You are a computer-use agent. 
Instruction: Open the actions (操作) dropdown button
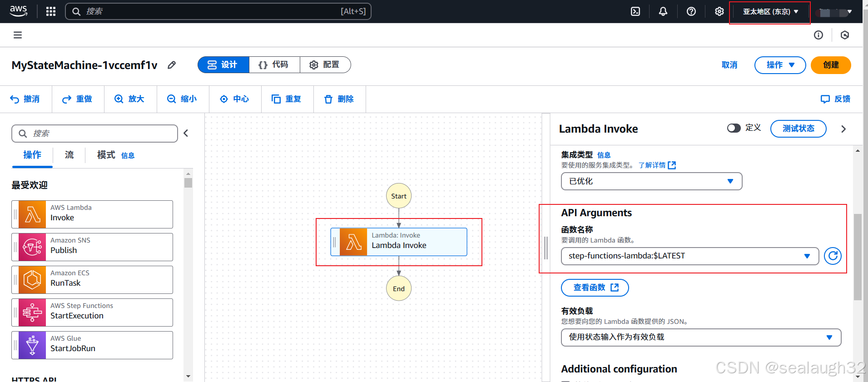click(780, 65)
